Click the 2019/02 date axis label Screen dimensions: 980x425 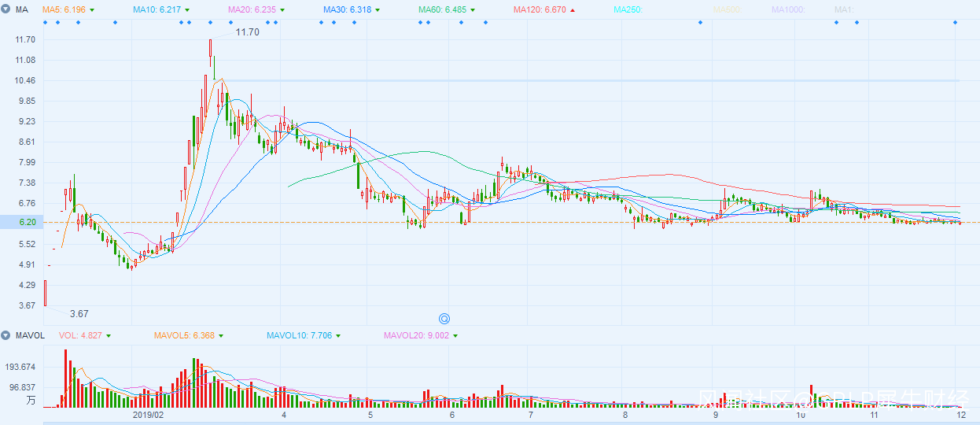(x=146, y=414)
